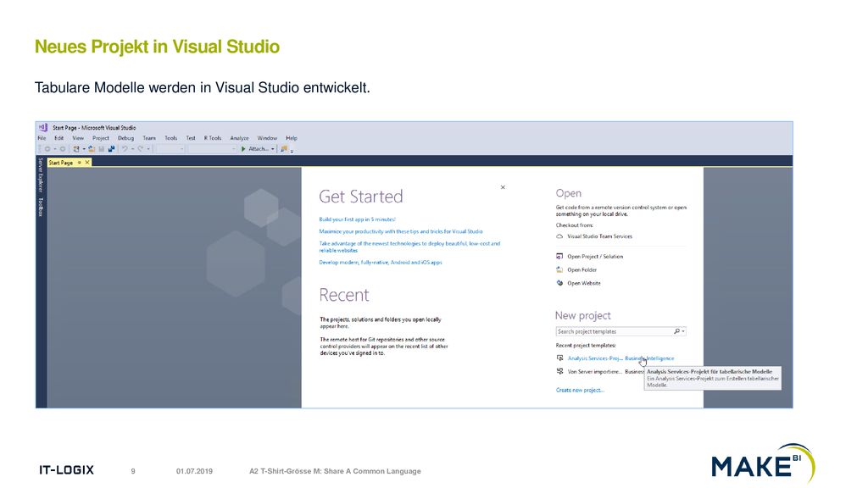Click the Open File toolbar icon
The image size is (868, 488).
92,149
